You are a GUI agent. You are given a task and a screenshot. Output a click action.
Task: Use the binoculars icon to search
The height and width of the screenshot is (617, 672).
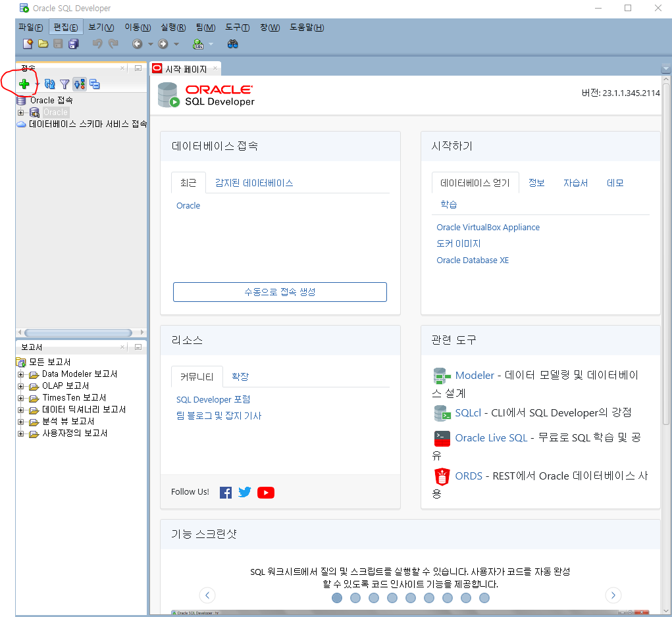click(x=233, y=43)
